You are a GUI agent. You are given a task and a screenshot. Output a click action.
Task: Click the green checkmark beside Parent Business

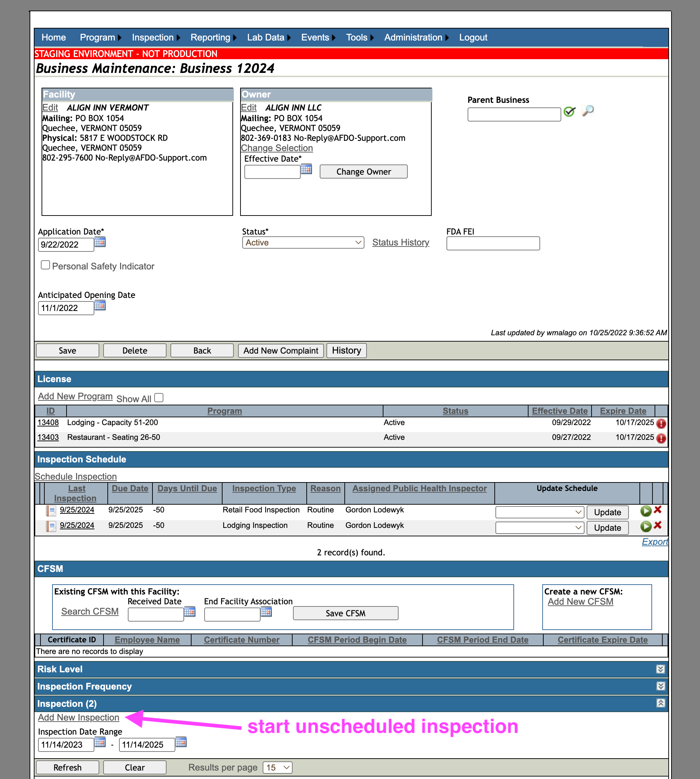(569, 112)
